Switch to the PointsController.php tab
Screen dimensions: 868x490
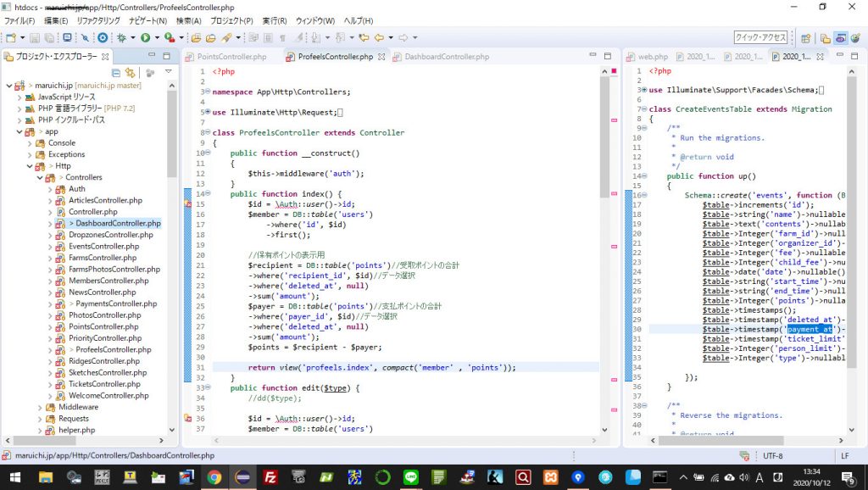[x=231, y=57]
